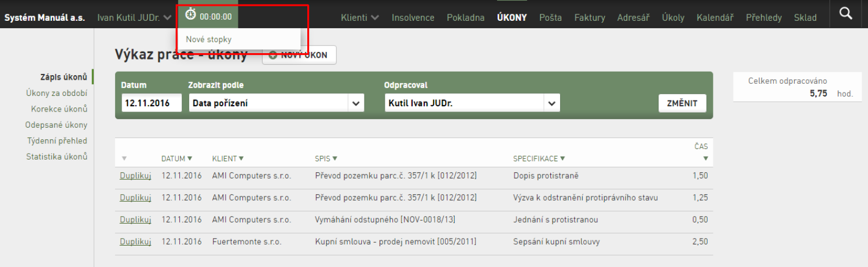Image resolution: width=868 pixels, height=267 pixels.
Task: Open the search magnifier icon
Action: pos(846,13)
